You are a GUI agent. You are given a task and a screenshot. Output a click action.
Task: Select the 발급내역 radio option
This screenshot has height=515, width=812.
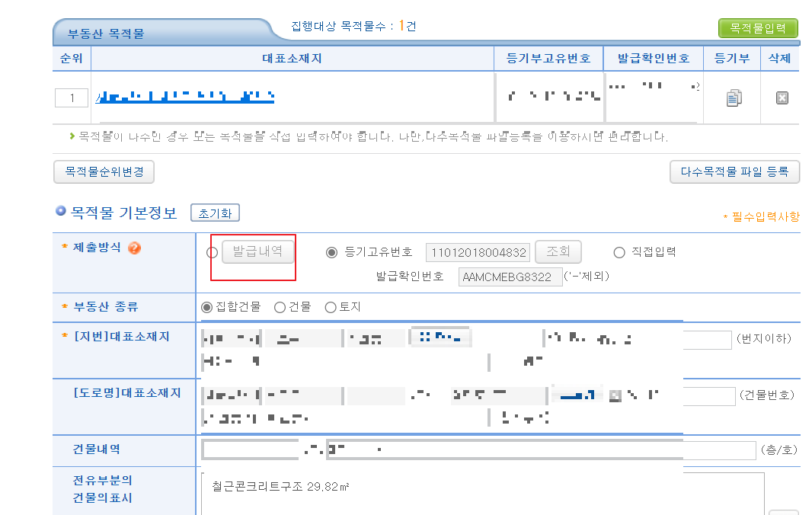pos(212,252)
